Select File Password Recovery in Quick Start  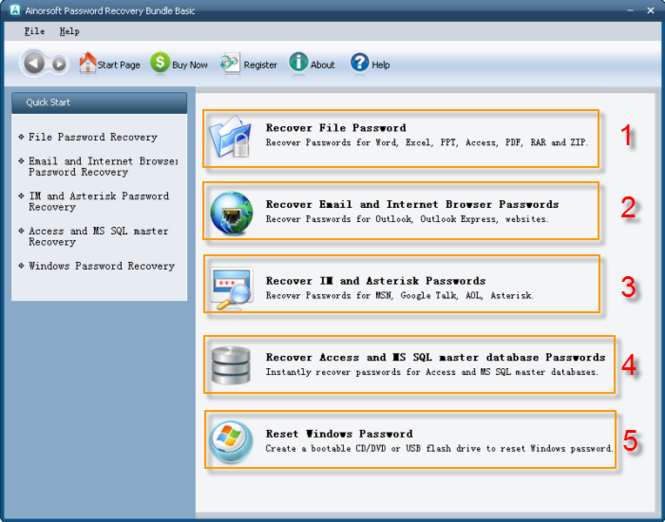point(93,137)
